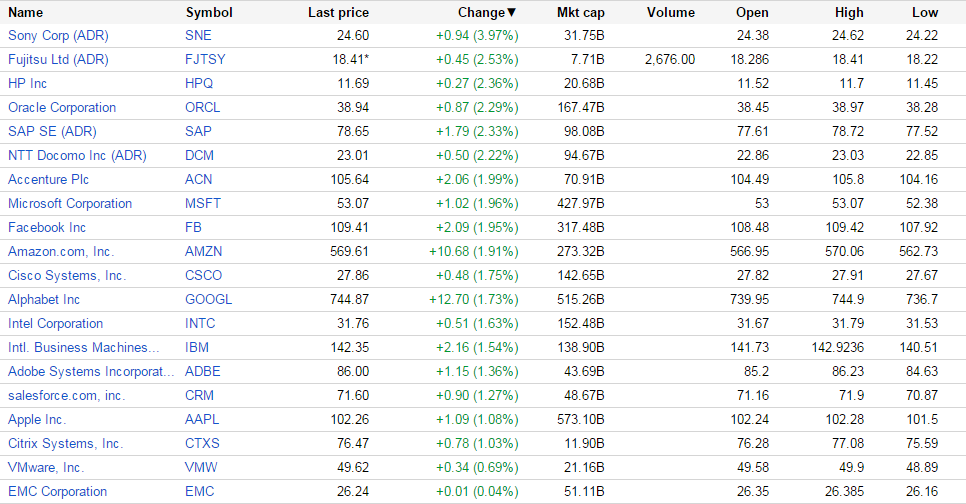The image size is (966, 504).
Task: Sort by Mkt cap header
Action: point(580,13)
